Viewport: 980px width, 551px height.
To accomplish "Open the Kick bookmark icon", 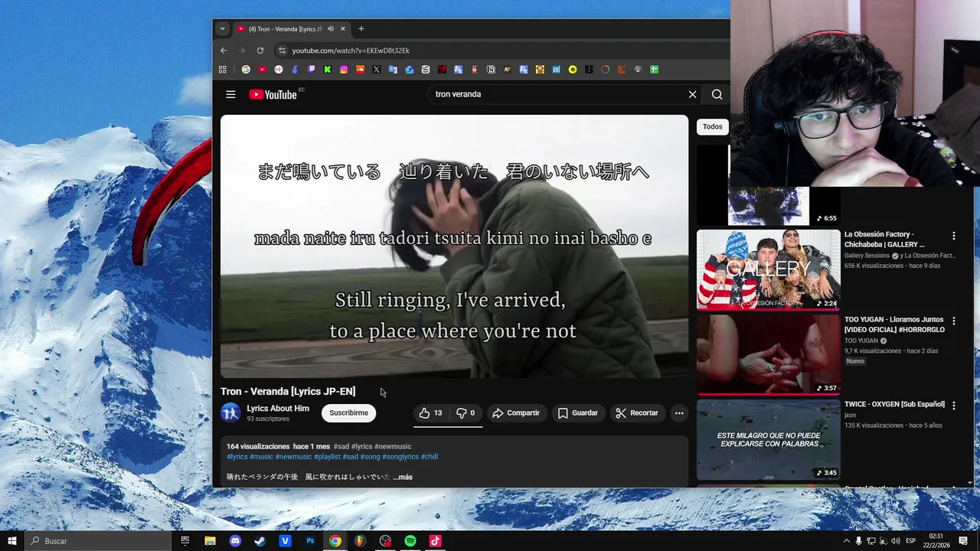I will (x=327, y=70).
